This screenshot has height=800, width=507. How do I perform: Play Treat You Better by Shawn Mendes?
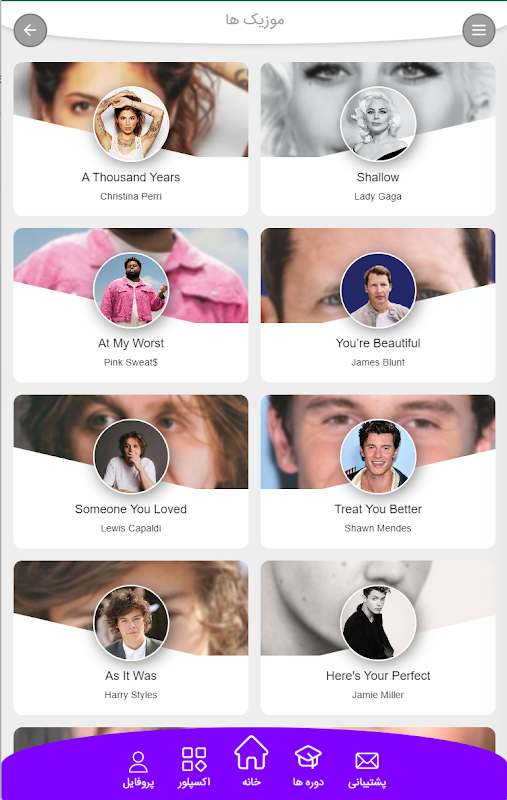coord(378,509)
